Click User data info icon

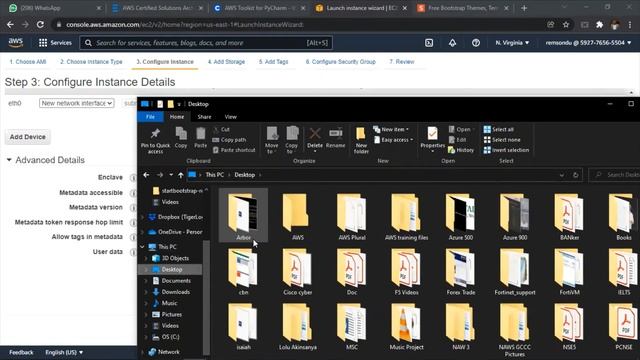(133, 252)
